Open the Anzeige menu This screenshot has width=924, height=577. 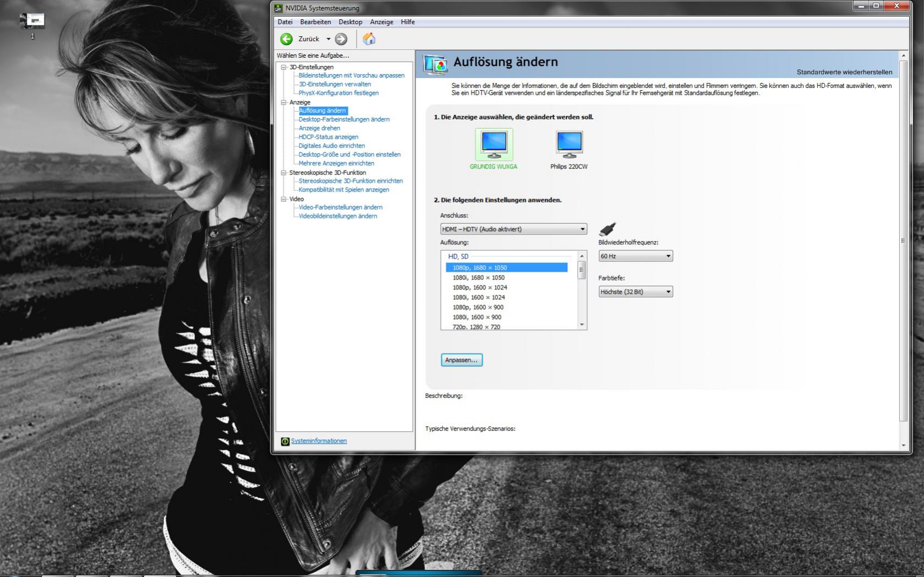pyautogui.click(x=381, y=22)
